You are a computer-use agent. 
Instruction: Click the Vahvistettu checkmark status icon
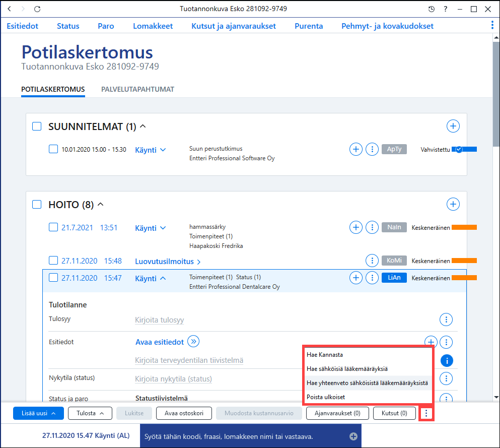click(x=459, y=149)
